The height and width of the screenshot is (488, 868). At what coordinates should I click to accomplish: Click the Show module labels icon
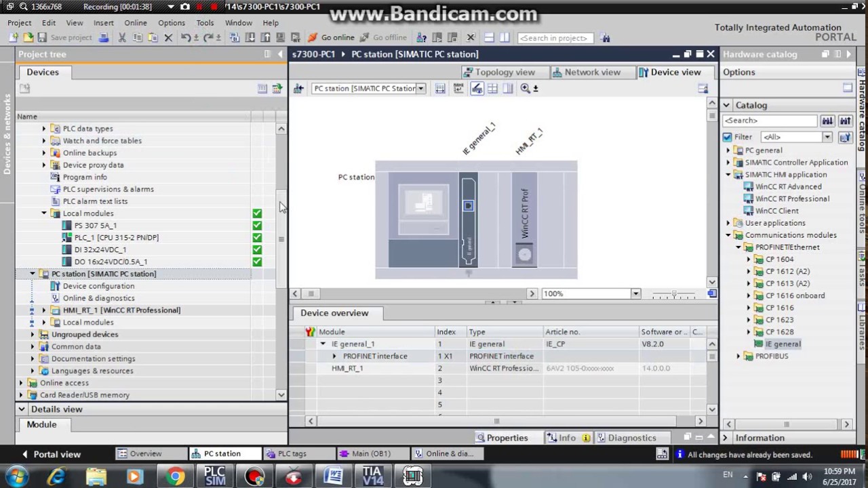click(458, 88)
